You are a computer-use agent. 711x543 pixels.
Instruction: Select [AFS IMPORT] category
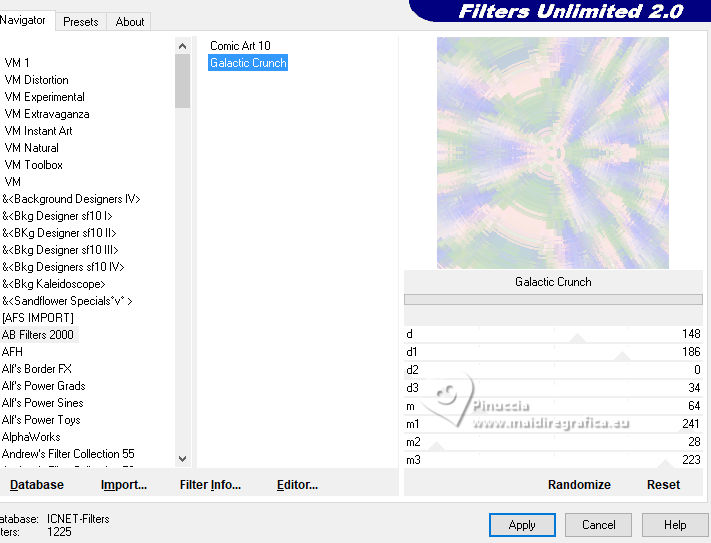click(x=38, y=318)
